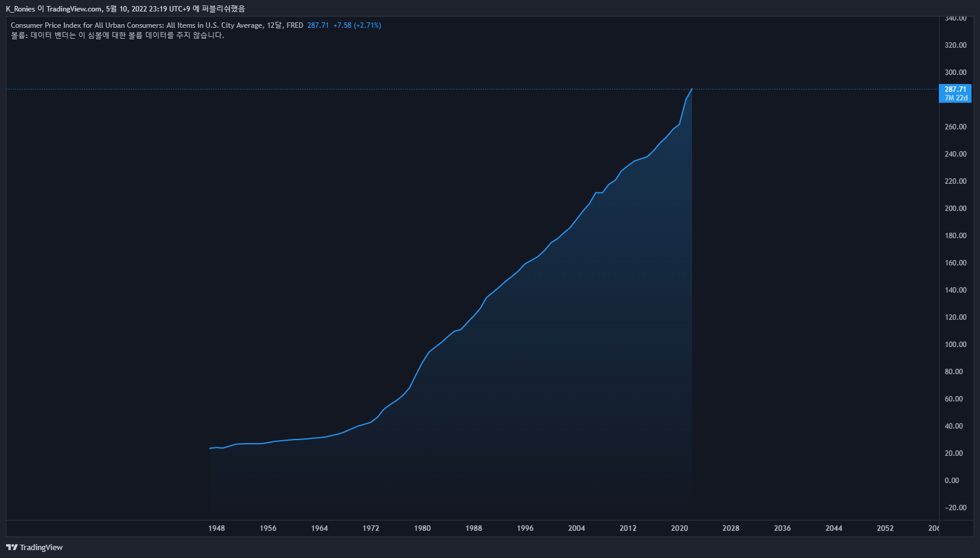Click the −20.00 price scale label
The image size is (980, 558).
pos(956,508)
